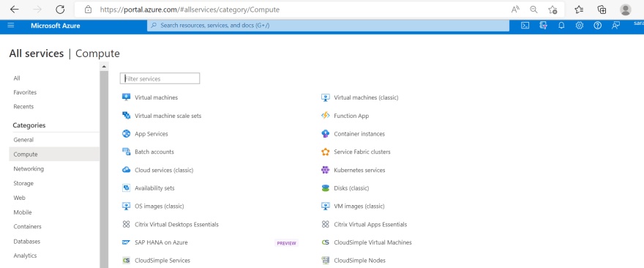This screenshot has width=644, height=268.
Task: Click the OS images (classic) icon
Action: pyautogui.click(x=126, y=206)
